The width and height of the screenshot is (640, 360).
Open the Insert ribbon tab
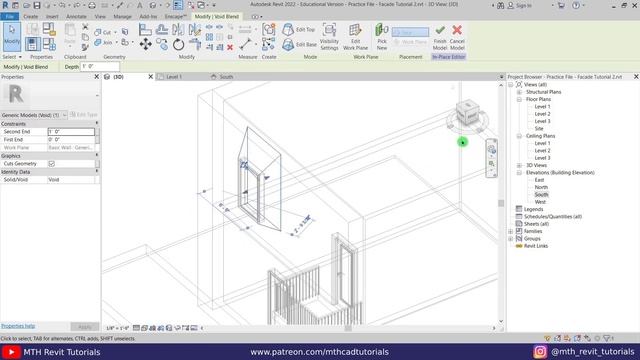[x=52, y=17]
